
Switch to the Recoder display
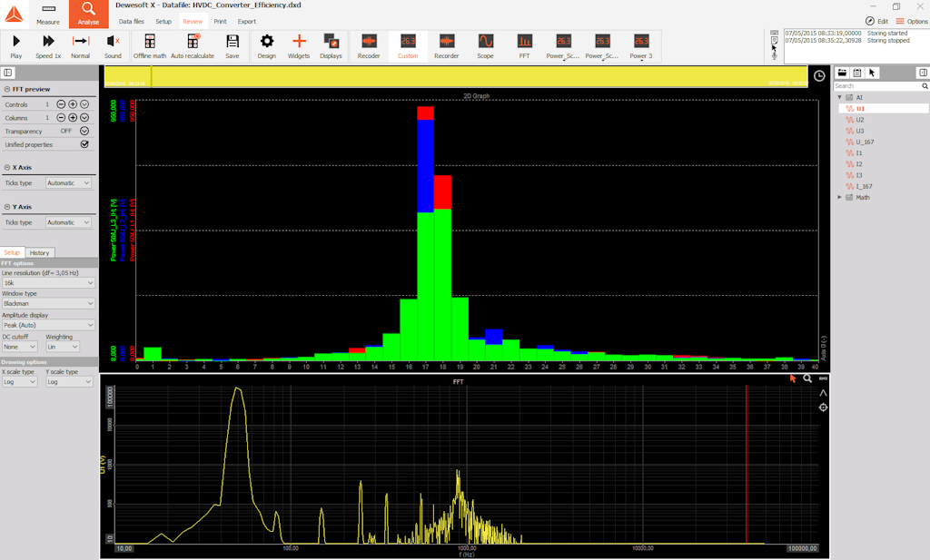(369, 46)
